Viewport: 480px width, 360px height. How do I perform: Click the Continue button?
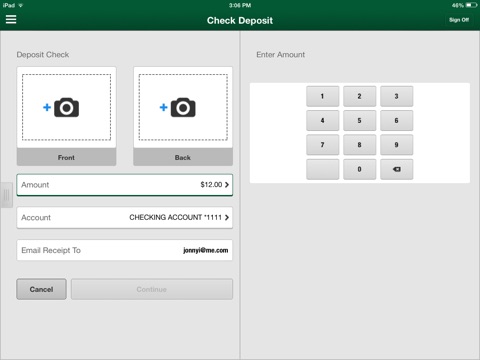coord(152,289)
